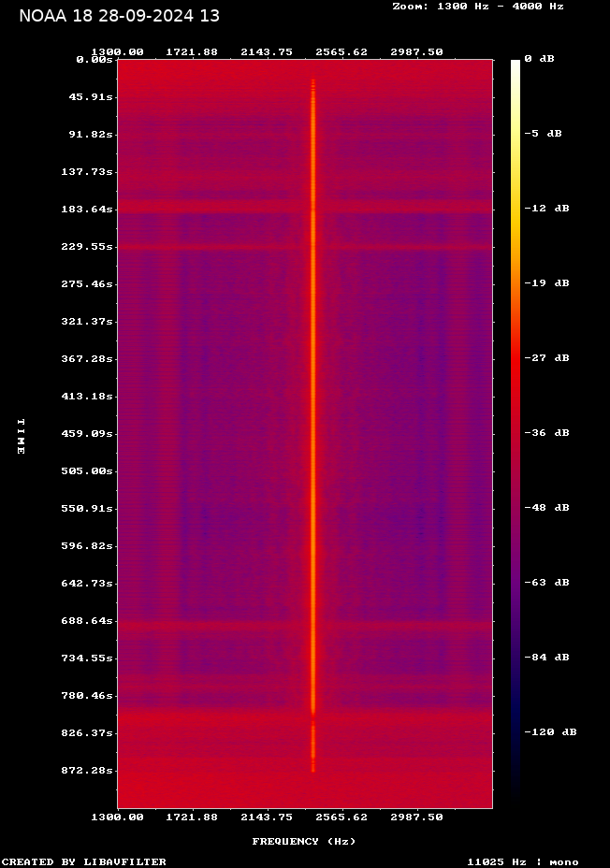Click the 0.00s time marker
610x868 pixels.
click(94, 59)
